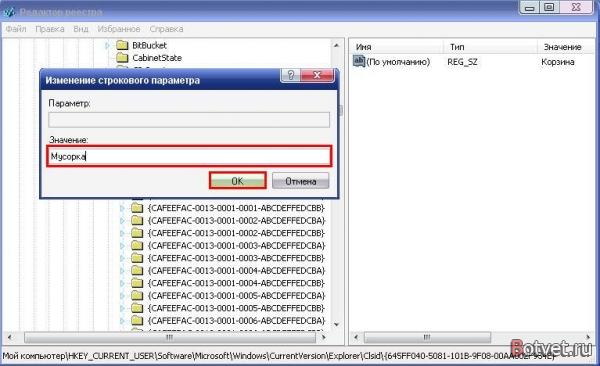The width and height of the screenshot is (600, 366).
Task: Expand the BitBucket tree node
Action: 107,46
